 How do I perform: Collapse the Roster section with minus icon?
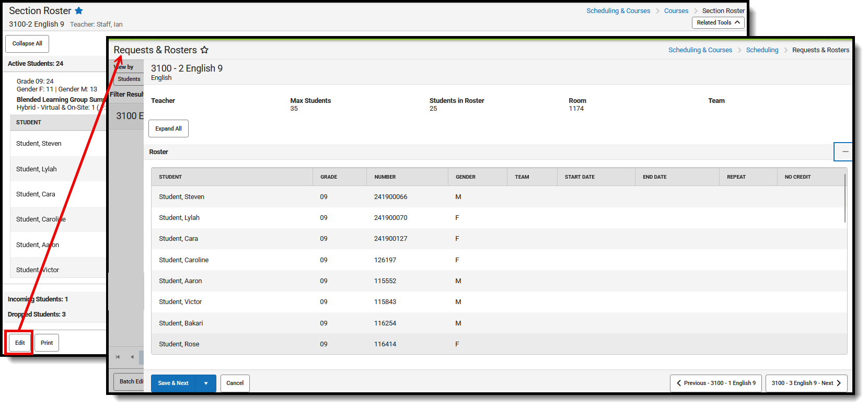844,151
